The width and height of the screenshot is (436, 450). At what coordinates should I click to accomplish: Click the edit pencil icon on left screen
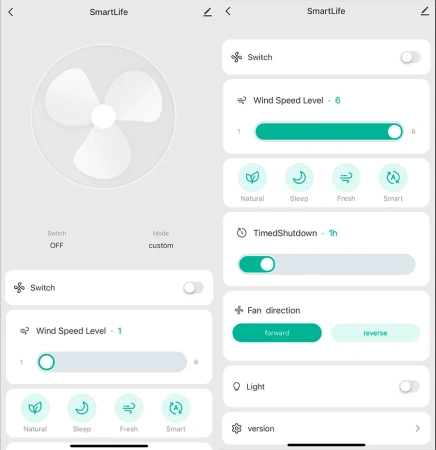point(208,12)
